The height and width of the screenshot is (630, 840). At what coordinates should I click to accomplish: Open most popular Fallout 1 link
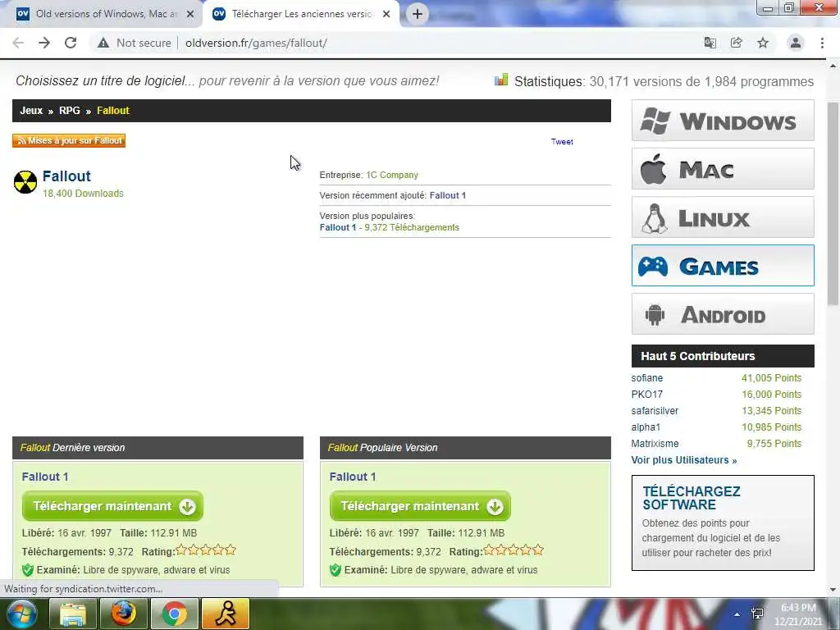click(337, 227)
